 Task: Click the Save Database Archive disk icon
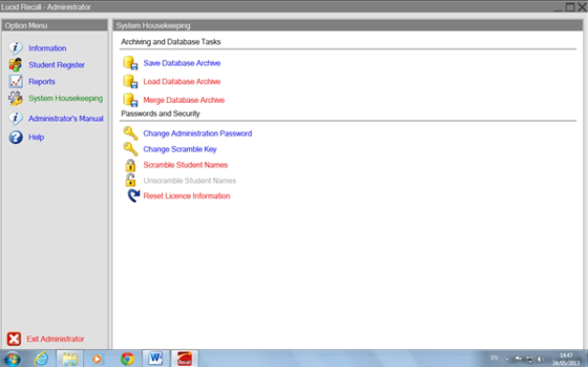(130, 63)
